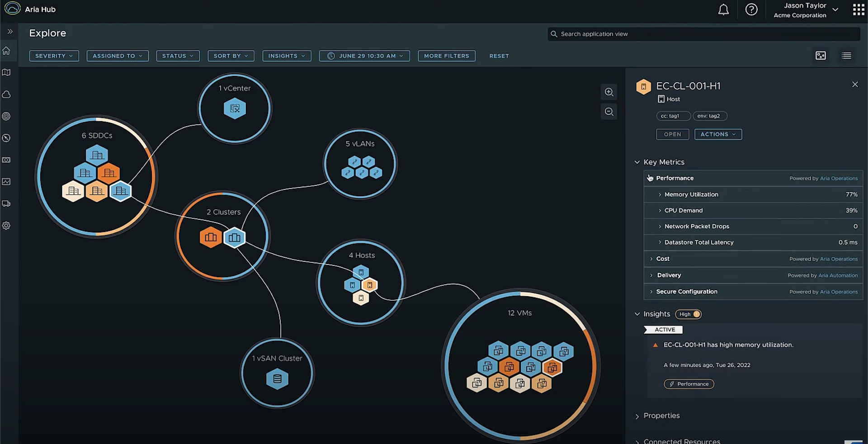Select the highlighted orange VM hexagon
Viewport: 868px width, 444px height.
552,368
